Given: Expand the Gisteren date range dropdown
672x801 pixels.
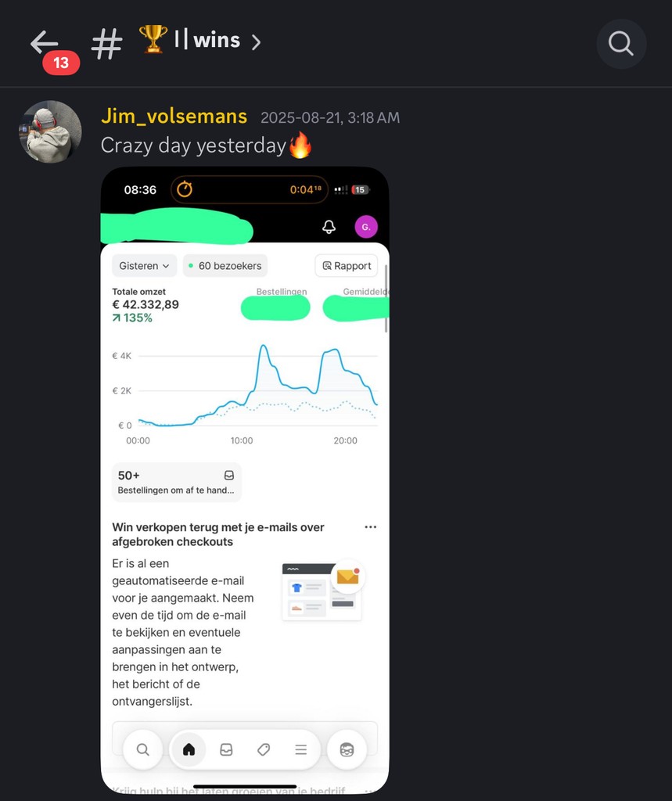Looking at the screenshot, I should point(144,266).
